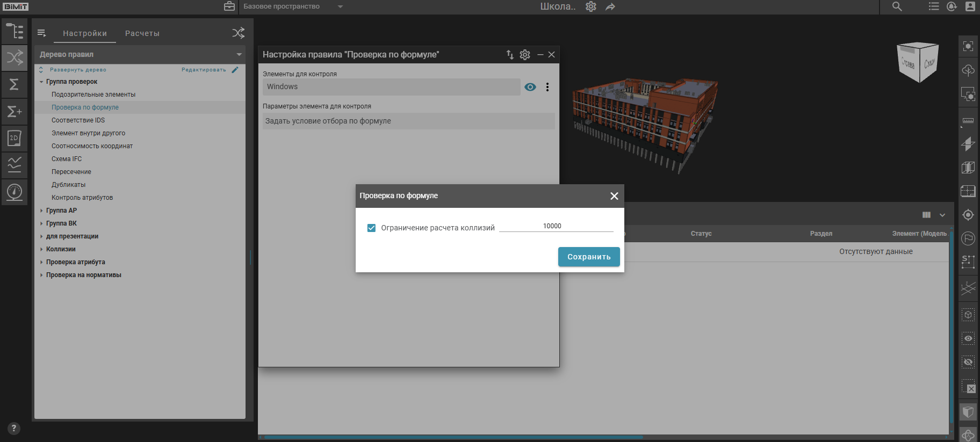Click the Редактировать link
The height and width of the screenshot is (442, 980).
pyautogui.click(x=204, y=70)
